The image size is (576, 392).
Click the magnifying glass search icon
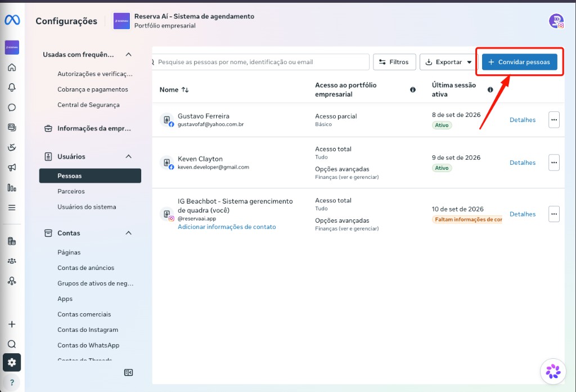12,344
